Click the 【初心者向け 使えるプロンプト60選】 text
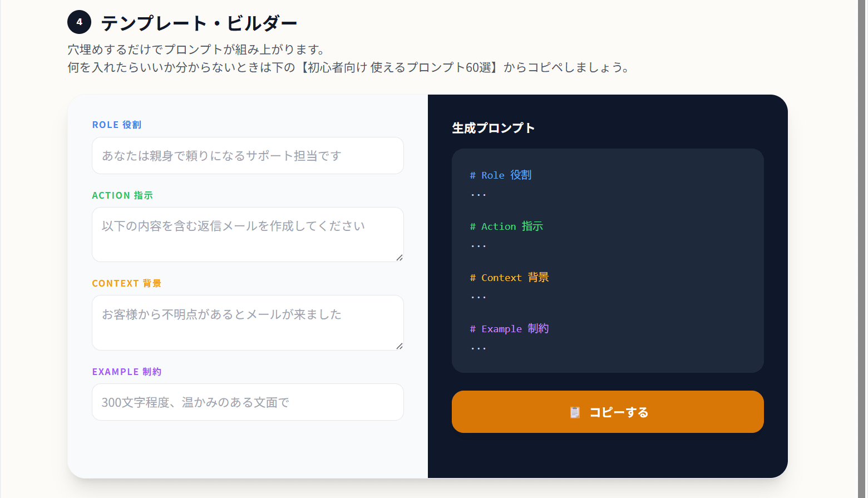 point(400,67)
